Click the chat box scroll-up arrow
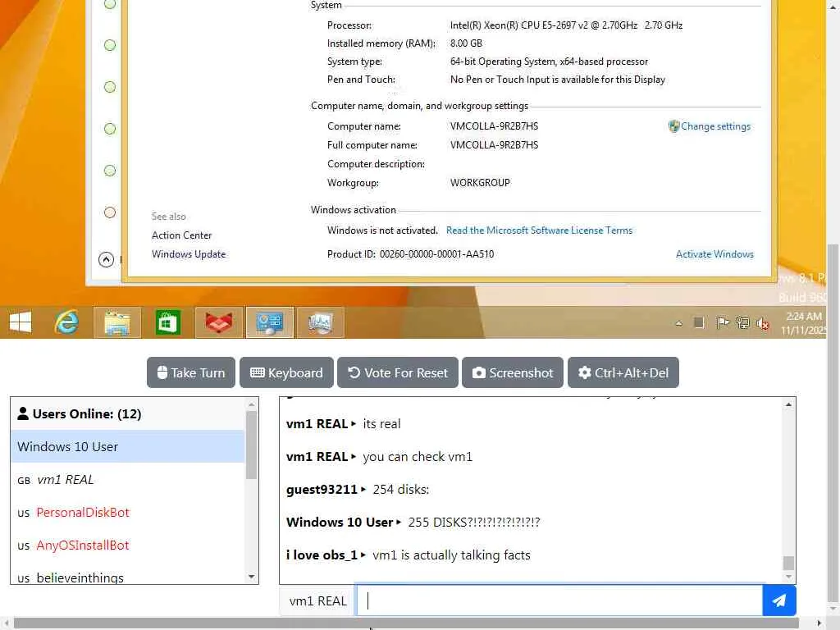 coord(788,404)
